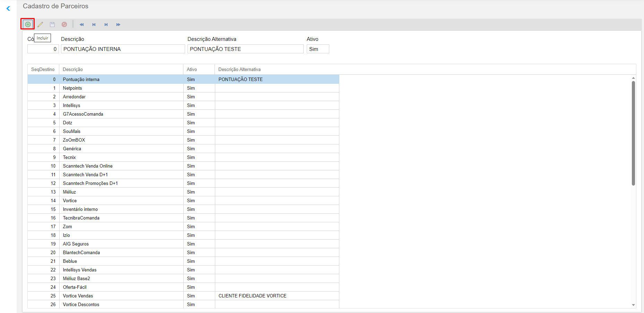Click the save diskette icon
The width and height of the screenshot is (644, 313).
pos(52,24)
